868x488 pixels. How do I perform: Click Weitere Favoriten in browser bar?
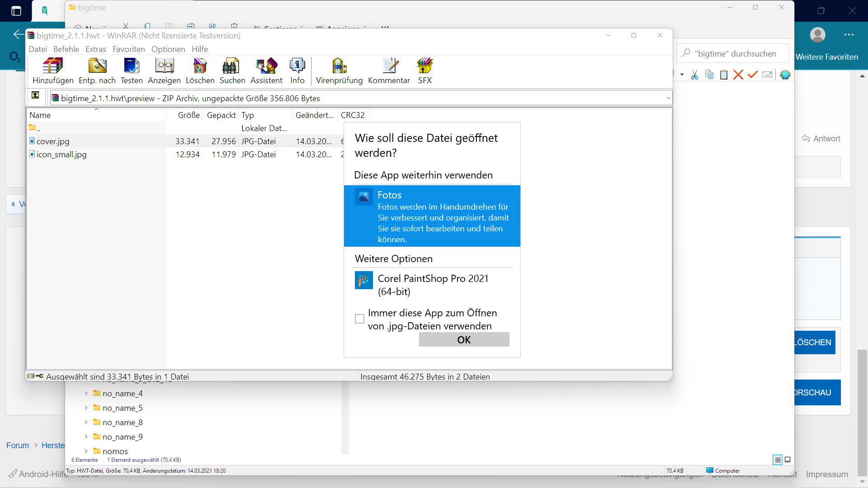[x=827, y=57]
